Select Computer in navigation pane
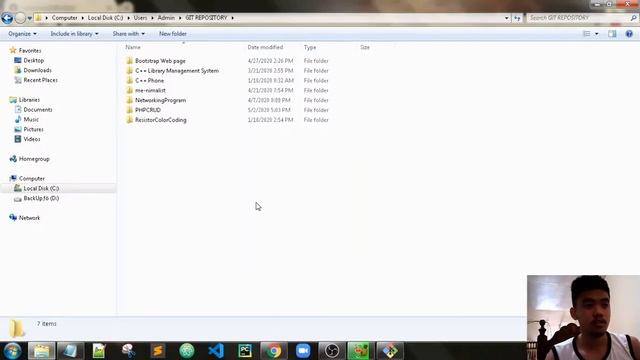The image size is (640, 360). point(31,178)
